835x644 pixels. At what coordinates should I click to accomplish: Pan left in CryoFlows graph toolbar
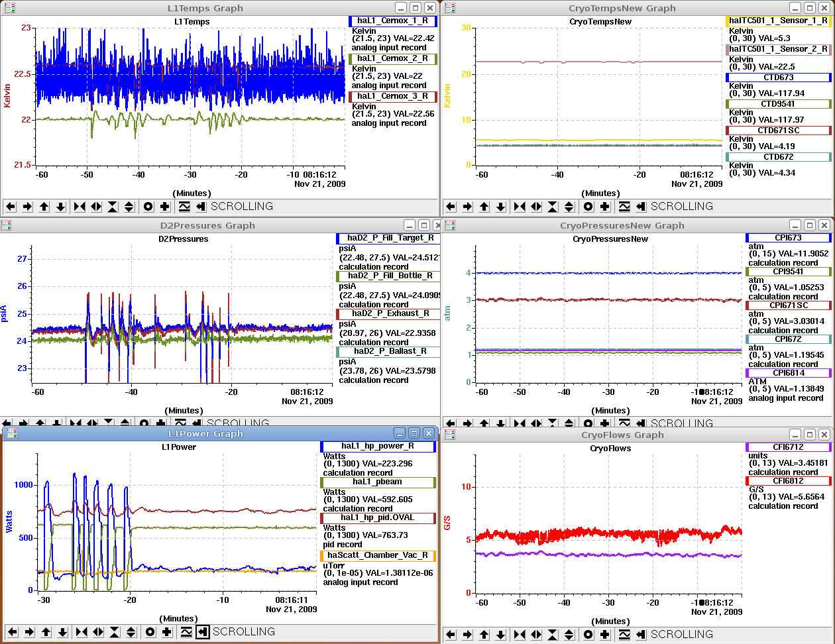pos(451,635)
